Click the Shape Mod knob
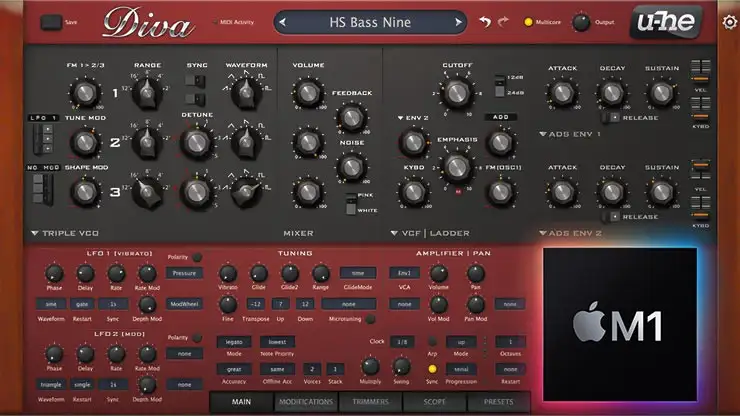 click(85, 192)
